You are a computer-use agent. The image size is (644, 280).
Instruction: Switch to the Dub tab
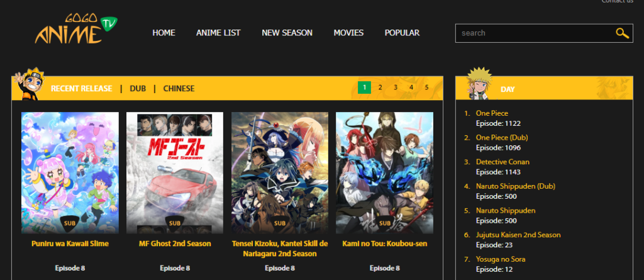(138, 88)
